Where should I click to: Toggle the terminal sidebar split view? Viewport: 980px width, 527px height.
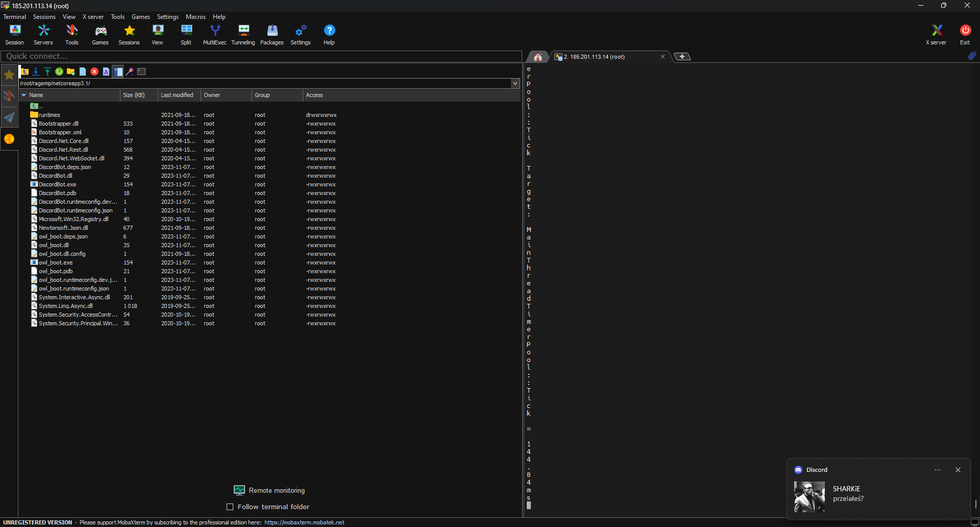coord(118,71)
